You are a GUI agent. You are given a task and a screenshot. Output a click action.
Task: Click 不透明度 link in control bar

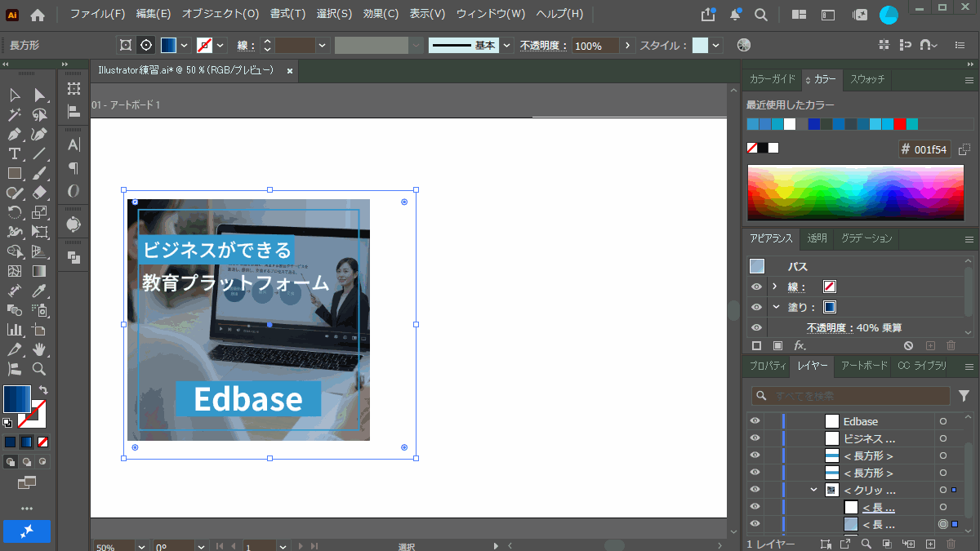544,46
